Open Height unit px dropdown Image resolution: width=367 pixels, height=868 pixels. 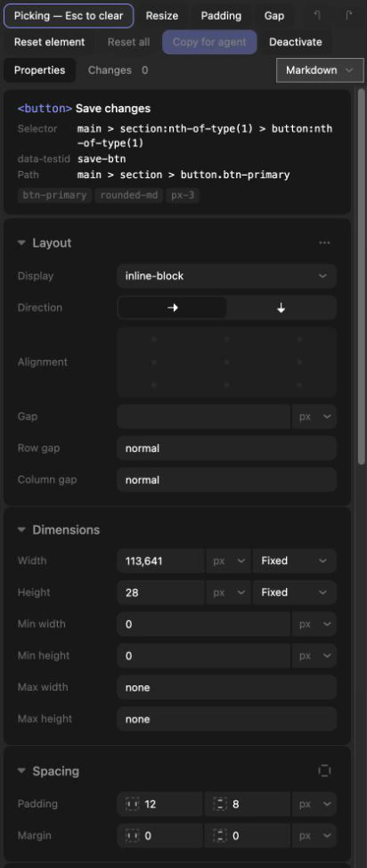pos(229,593)
